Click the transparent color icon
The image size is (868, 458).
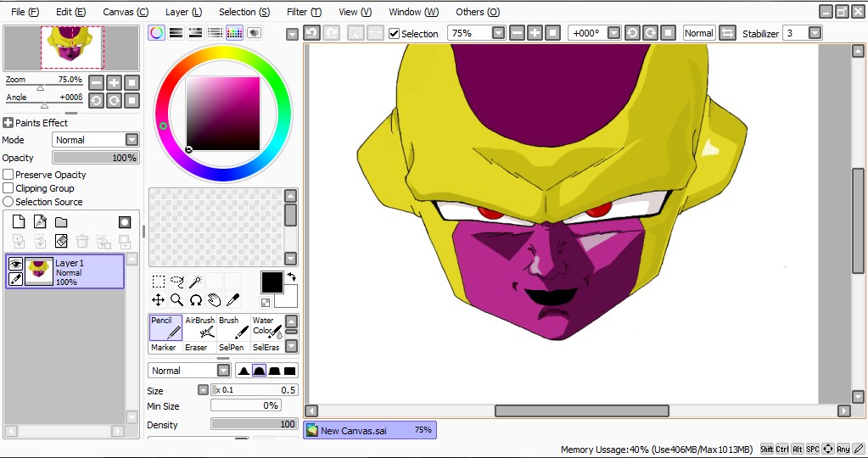[x=266, y=303]
